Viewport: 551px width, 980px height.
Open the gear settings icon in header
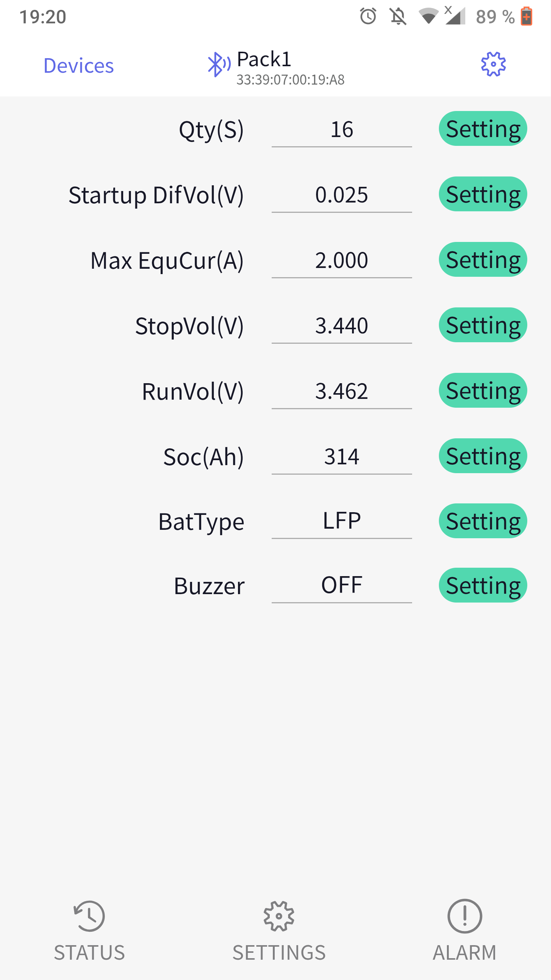(x=493, y=64)
